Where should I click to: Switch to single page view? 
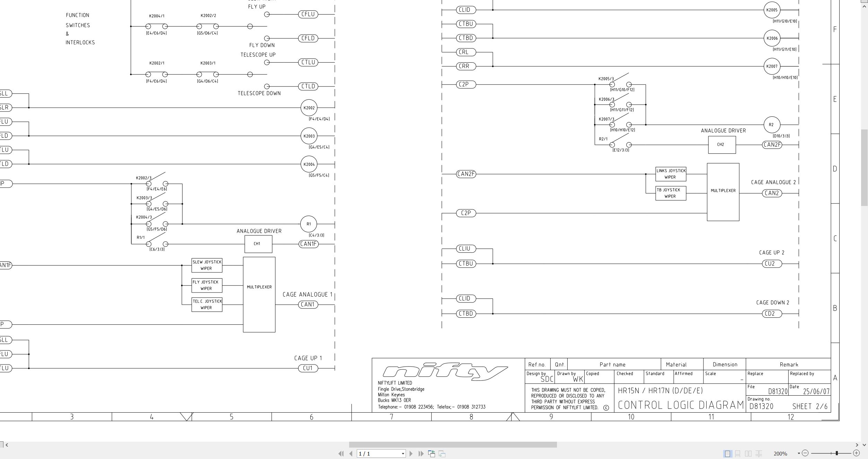tap(727, 453)
